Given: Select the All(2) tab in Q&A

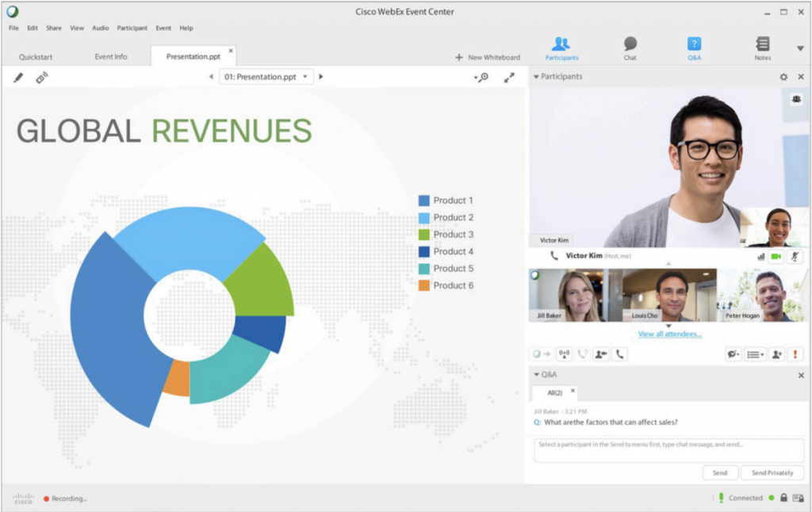Looking at the screenshot, I should click(554, 393).
